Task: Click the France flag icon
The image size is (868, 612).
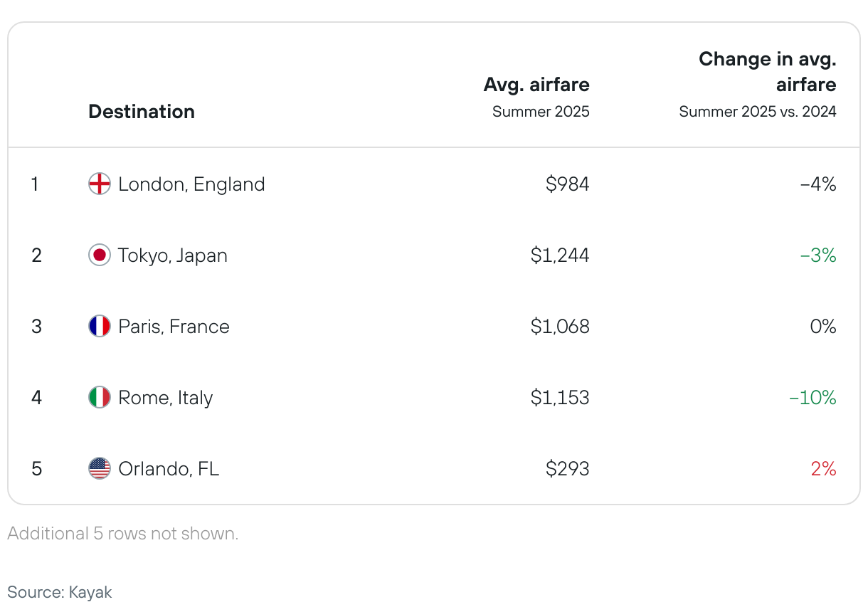Action: pyautogui.click(x=100, y=327)
